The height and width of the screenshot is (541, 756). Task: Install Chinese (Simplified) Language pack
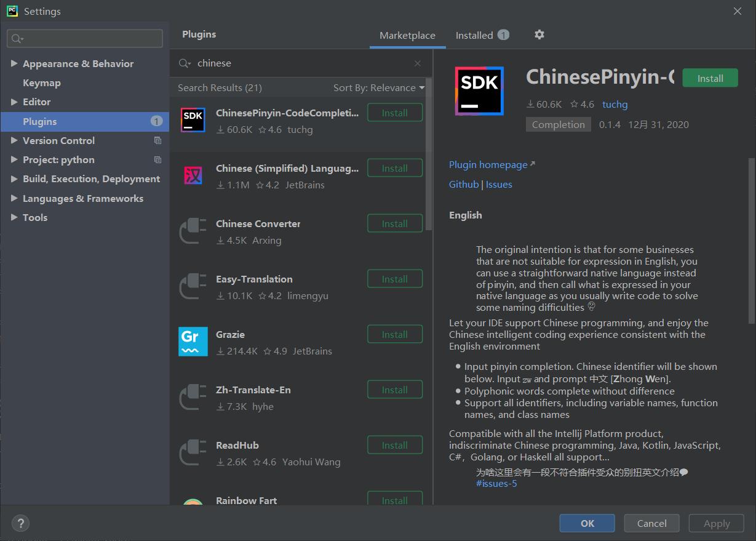click(395, 168)
